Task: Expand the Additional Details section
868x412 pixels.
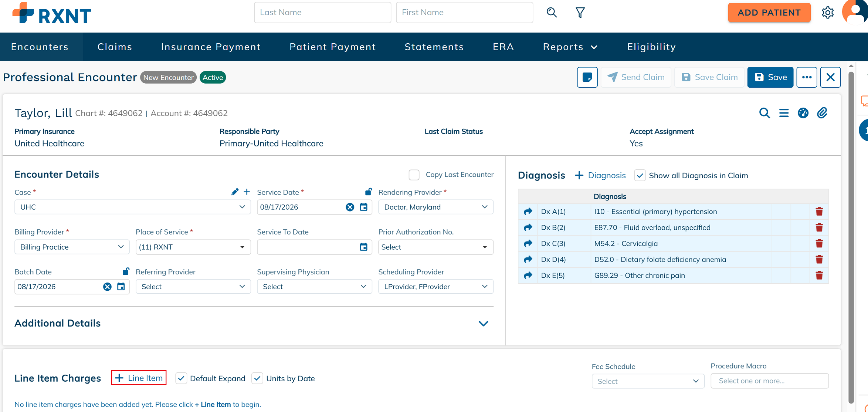Action: pos(483,324)
